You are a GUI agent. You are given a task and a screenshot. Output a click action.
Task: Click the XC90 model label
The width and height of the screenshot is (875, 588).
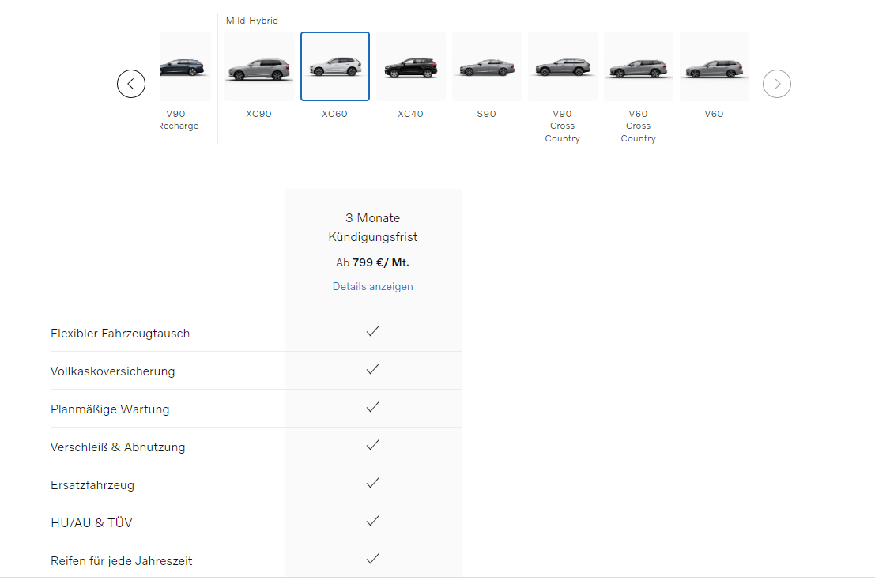click(259, 114)
